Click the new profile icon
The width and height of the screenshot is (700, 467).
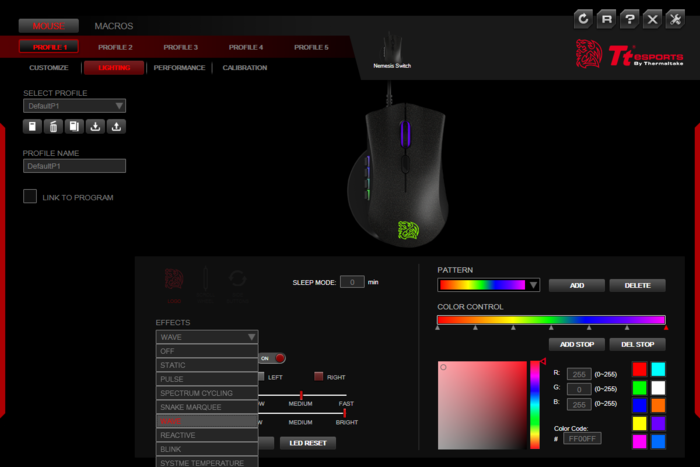pos(32,127)
